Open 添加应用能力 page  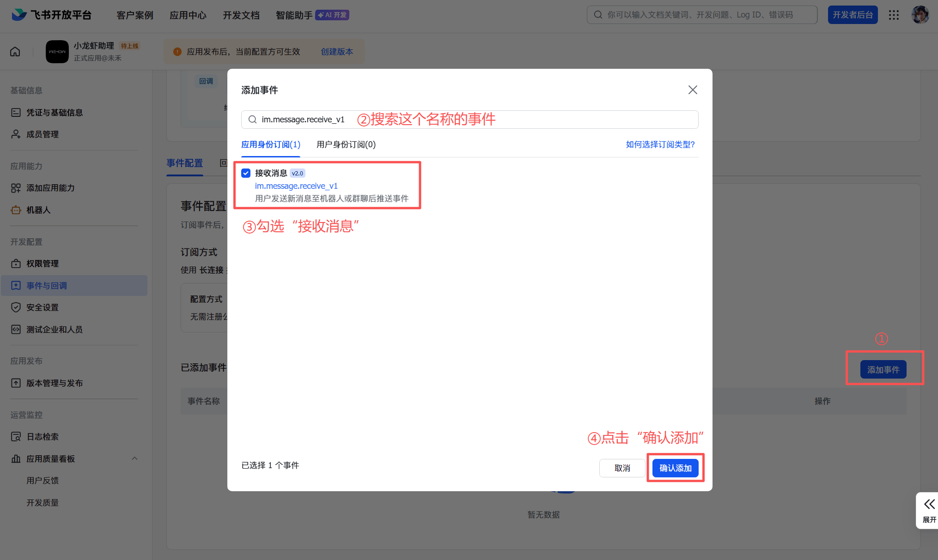click(x=51, y=188)
